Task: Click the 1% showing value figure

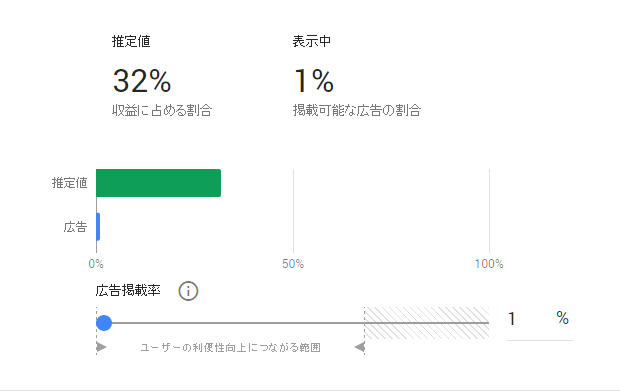Action: tap(314, 81)
